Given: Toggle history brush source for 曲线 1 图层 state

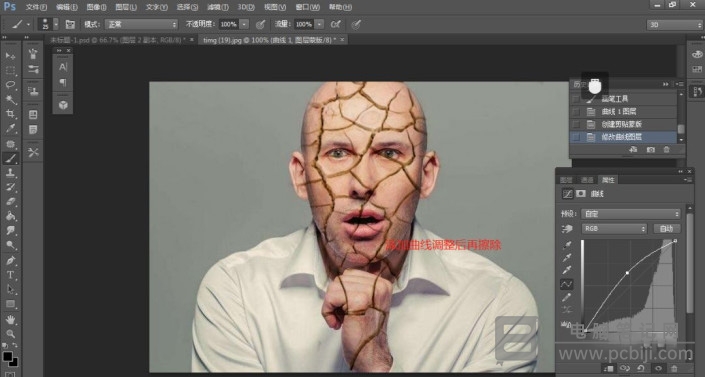Looking at the screenshot, I should tap(576, 112).
